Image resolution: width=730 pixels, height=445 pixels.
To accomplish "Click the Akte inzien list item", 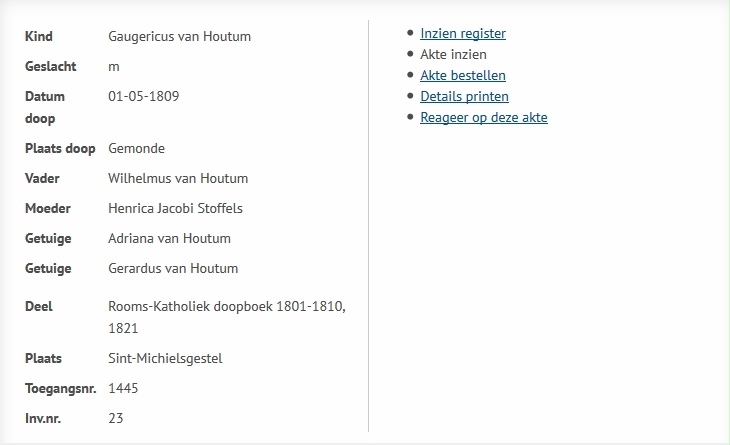I will click(453, 55).
